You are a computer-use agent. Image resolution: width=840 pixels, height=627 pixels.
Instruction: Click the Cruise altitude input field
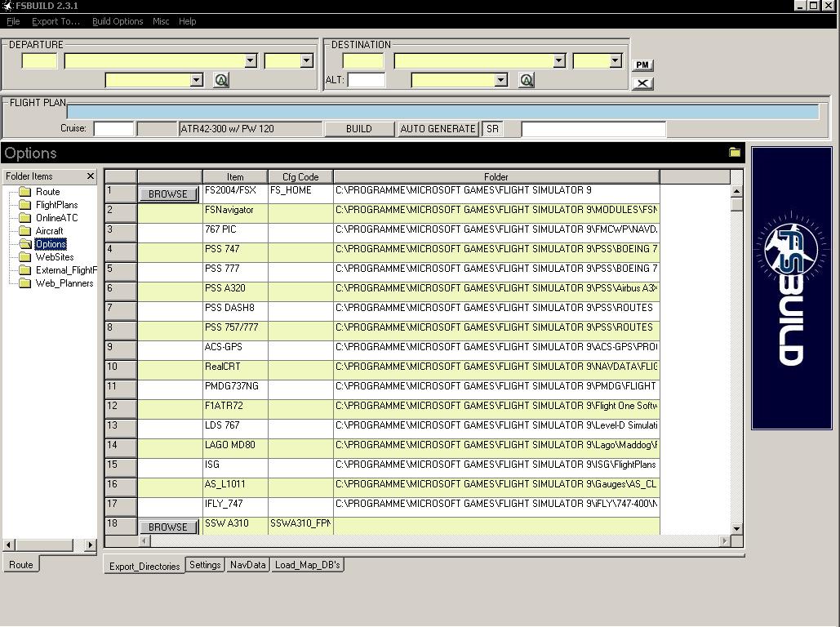[113, 129]
